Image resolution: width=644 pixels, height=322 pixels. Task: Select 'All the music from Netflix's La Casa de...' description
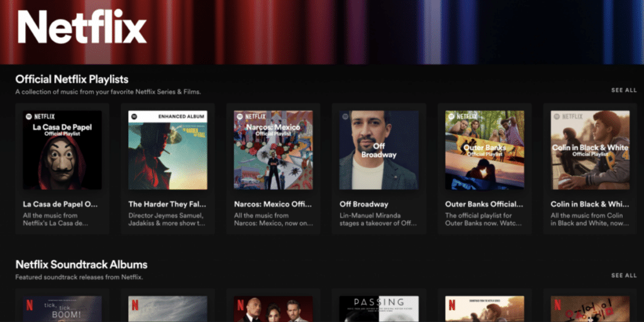tap(55, 219)
